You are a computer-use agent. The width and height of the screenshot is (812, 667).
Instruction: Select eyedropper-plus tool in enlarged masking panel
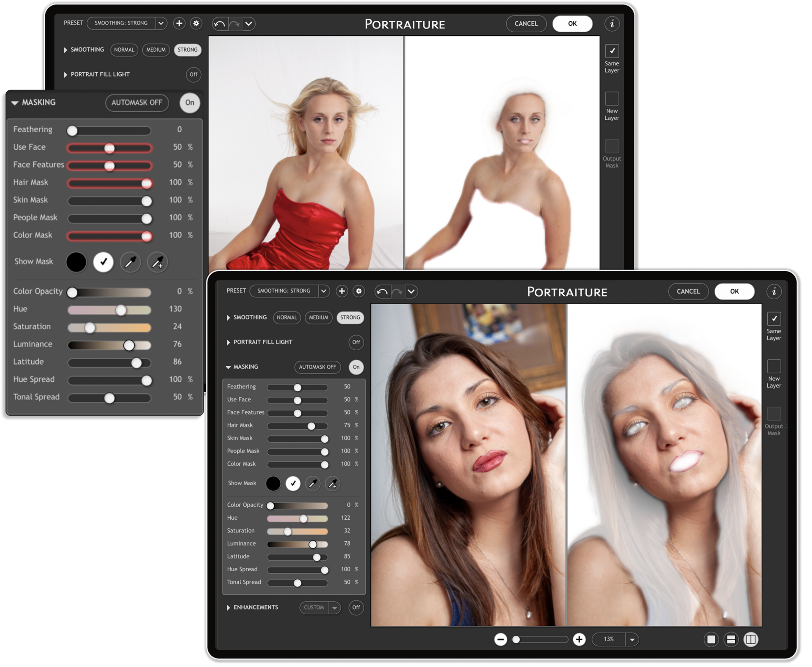coord(158,262)
